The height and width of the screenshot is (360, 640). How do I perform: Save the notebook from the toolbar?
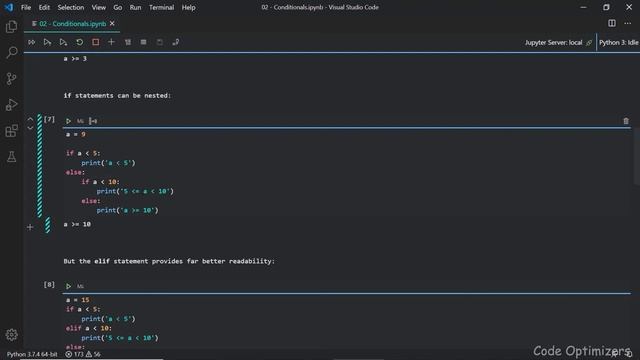pos(160,42)
